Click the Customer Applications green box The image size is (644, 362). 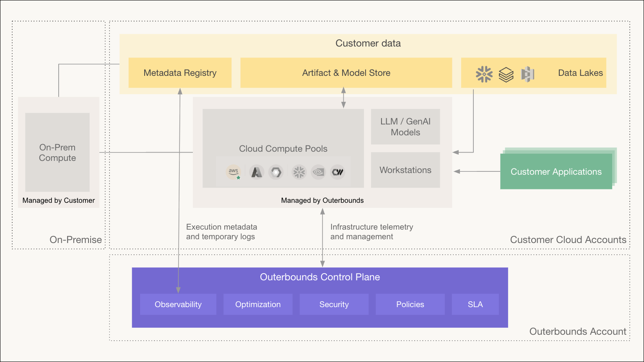point(556,171)
